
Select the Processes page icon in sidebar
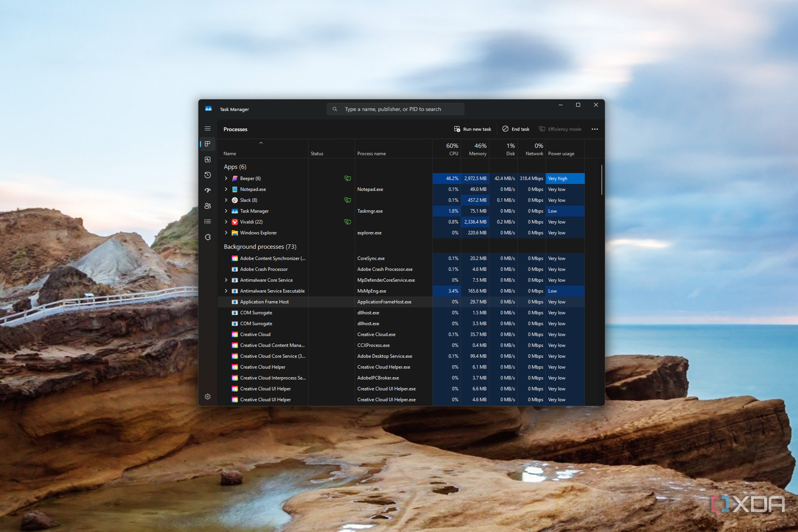(x=208, y=144)
